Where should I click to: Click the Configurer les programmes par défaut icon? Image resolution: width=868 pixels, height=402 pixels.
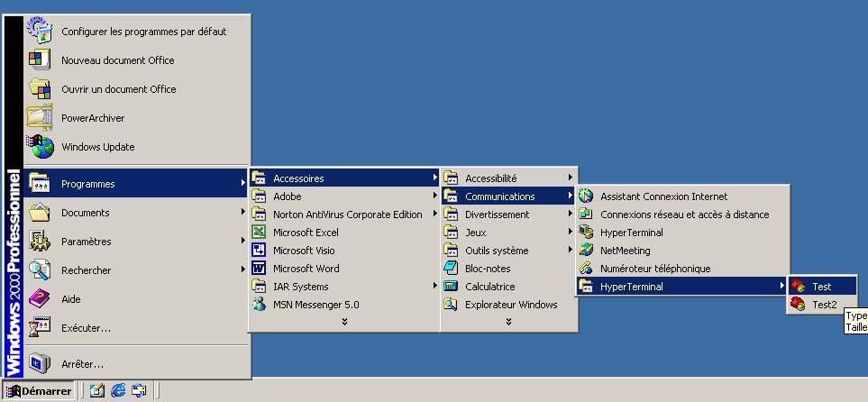click(40, 31)
